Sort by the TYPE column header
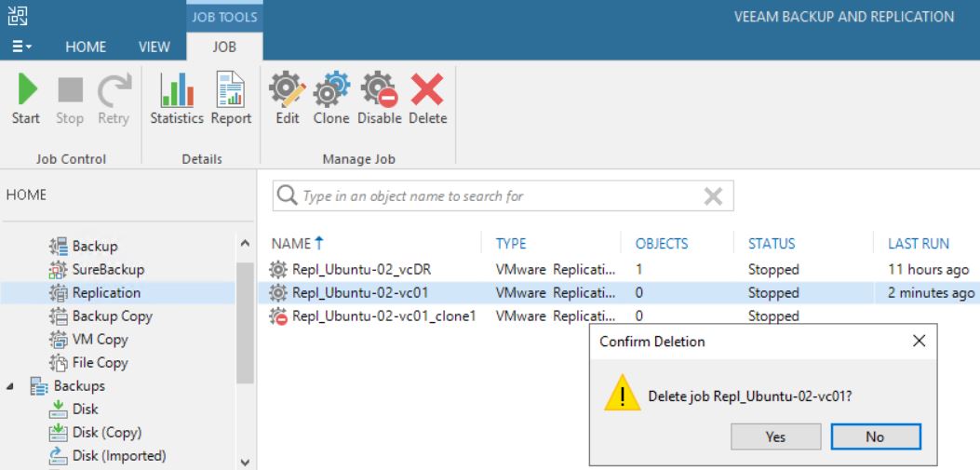Screen dimensions: 980x470 (511, 244)
